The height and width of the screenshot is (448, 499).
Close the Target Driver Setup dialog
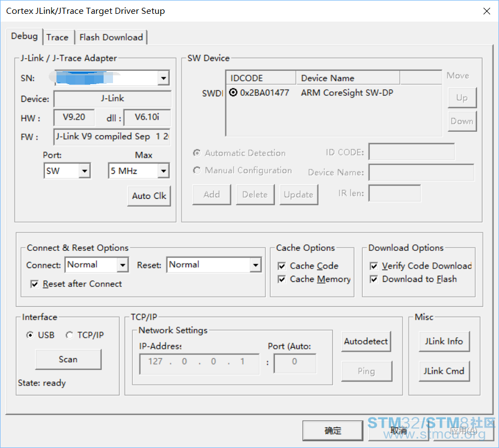pyautogui.click(x=487, y=11)
